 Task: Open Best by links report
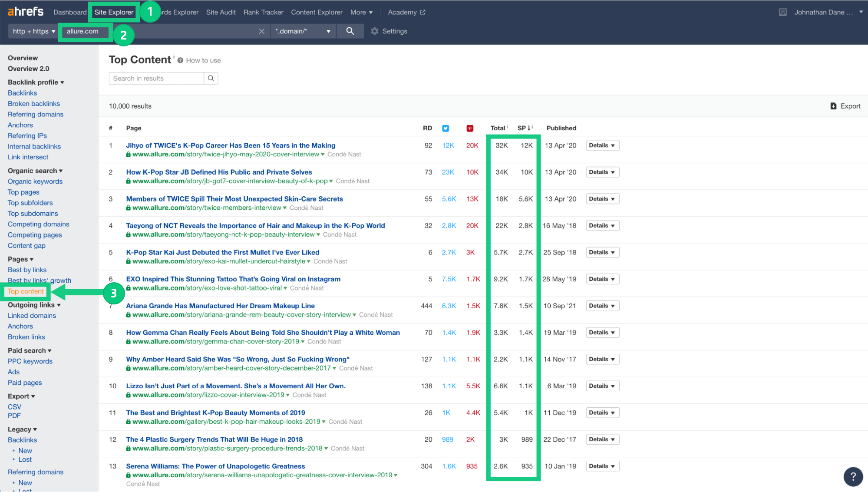pyautogui.click(x=27, y=270)
